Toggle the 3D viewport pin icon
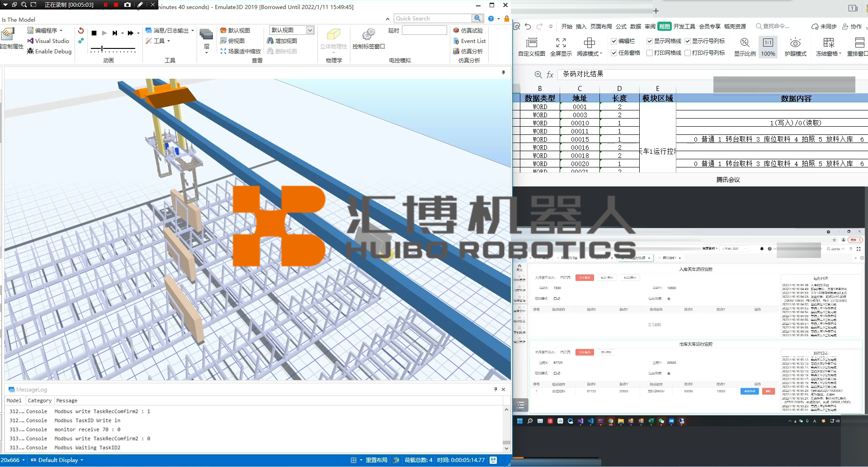 [503, 72]
